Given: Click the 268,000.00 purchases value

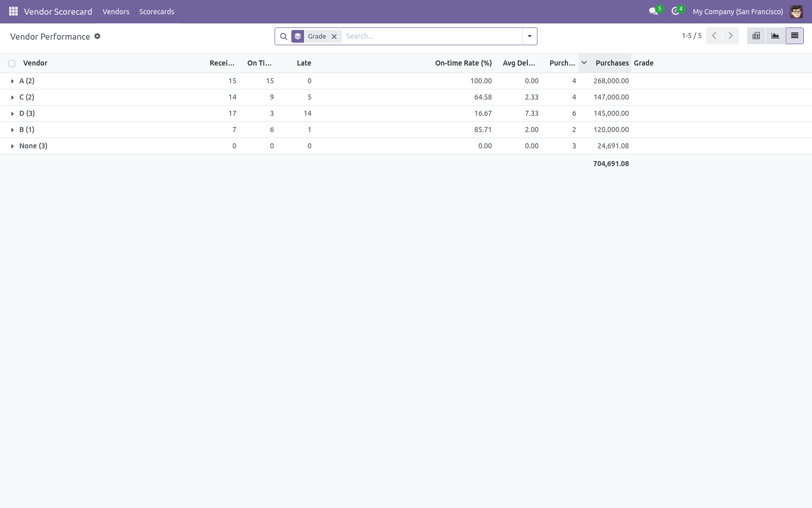Looking at the screenshot, I should tap(611, 81).
